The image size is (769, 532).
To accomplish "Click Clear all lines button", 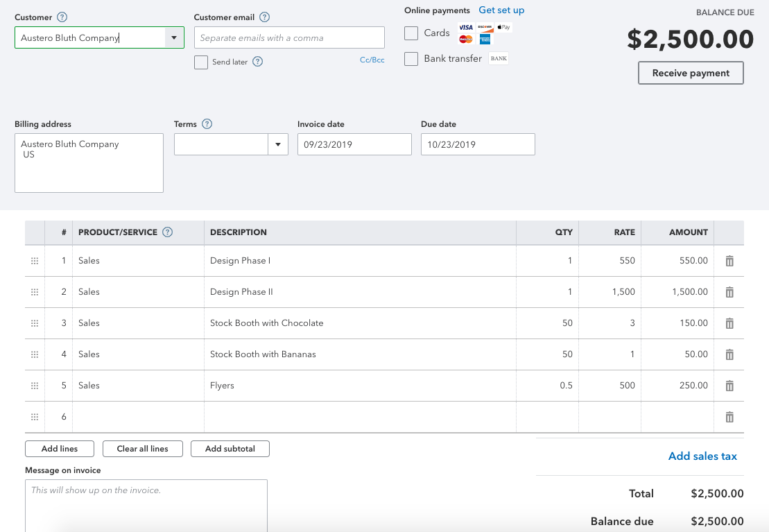I will click(x=143, y=449).
